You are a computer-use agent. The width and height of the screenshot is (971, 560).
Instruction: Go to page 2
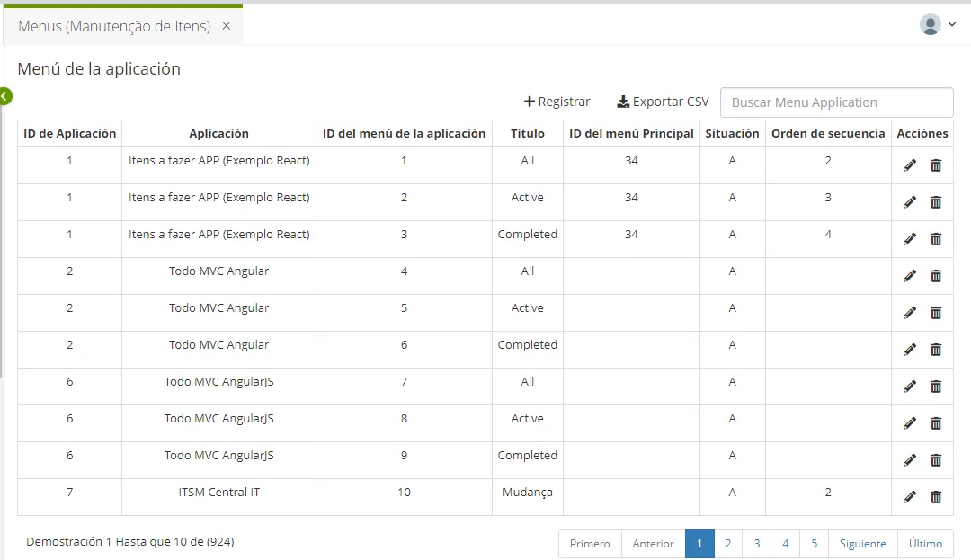[x=728, y=543]
